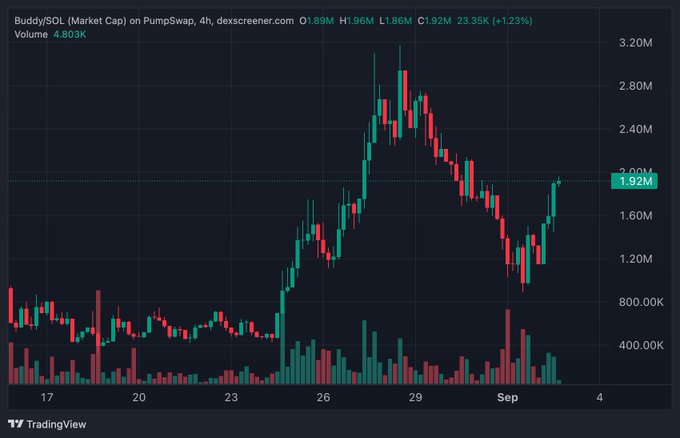Select the current price label 1.92M
This screenshot has height=438, width=680.
click(x=634, y=181)
